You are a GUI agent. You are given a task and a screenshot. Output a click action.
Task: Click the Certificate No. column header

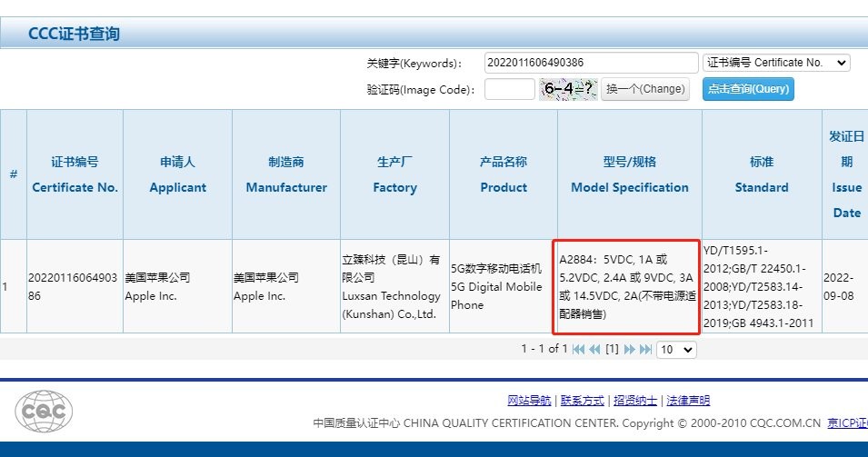pos(75,174)
